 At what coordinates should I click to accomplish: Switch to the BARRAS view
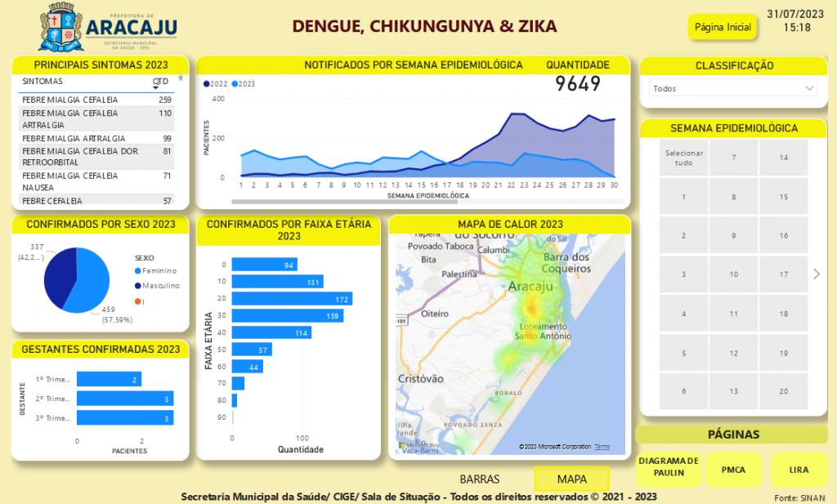coord(480,479)
